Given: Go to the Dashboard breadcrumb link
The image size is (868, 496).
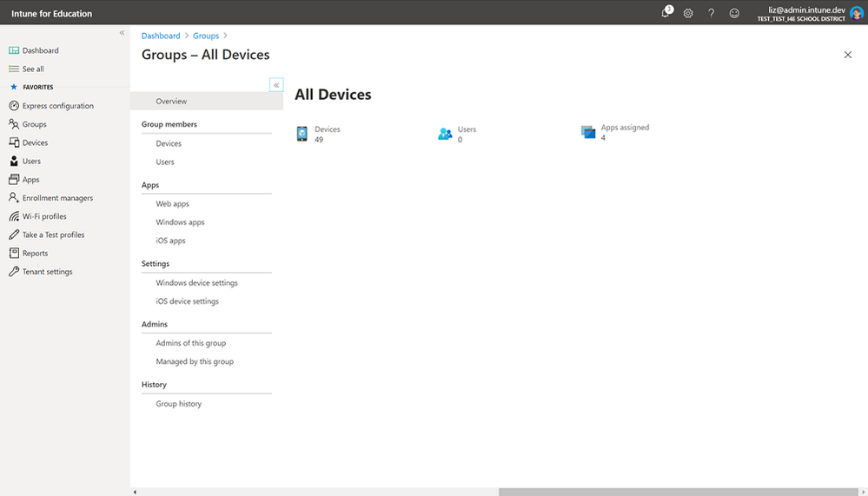Looking at the screenshot, I should tap(161, 36).
